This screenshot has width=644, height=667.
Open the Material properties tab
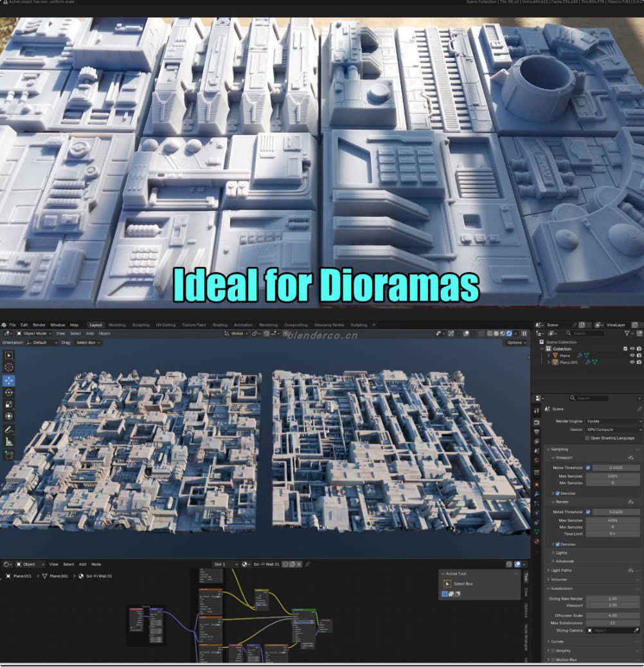(537, 542)
